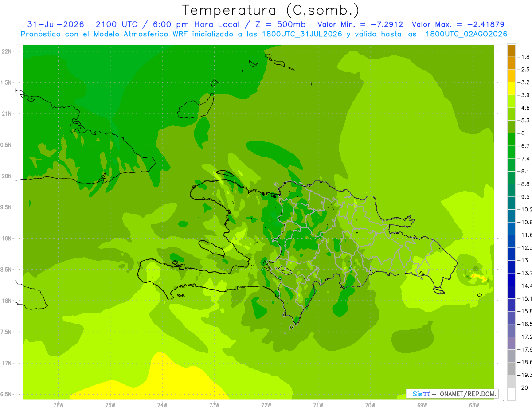Click the 68W longitude label
This screenshot has height=411, width=532.
point(474,405)
